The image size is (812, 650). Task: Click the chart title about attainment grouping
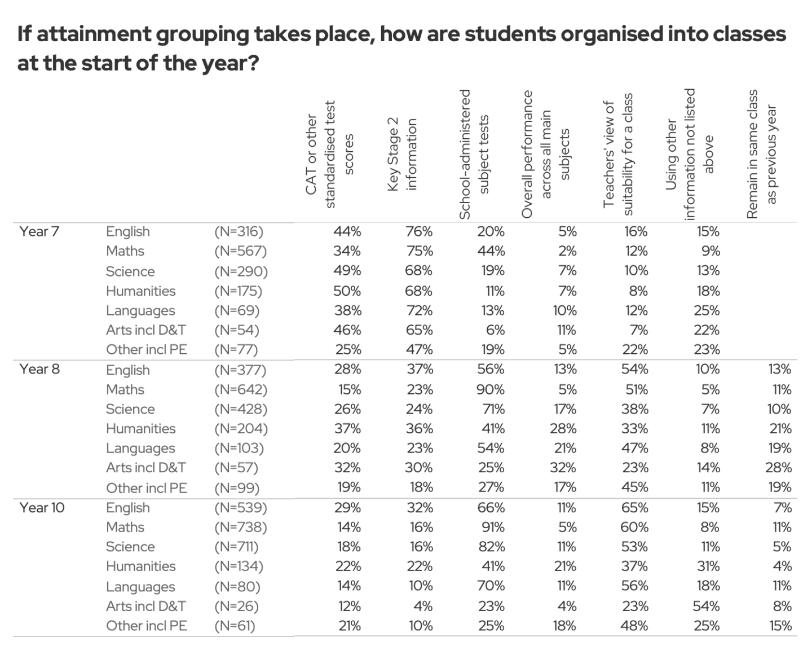click(401, 48)
